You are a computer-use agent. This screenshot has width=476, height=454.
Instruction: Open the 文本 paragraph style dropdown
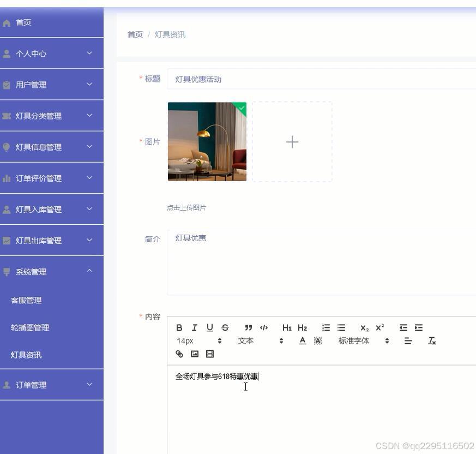[x=261, y=340]
